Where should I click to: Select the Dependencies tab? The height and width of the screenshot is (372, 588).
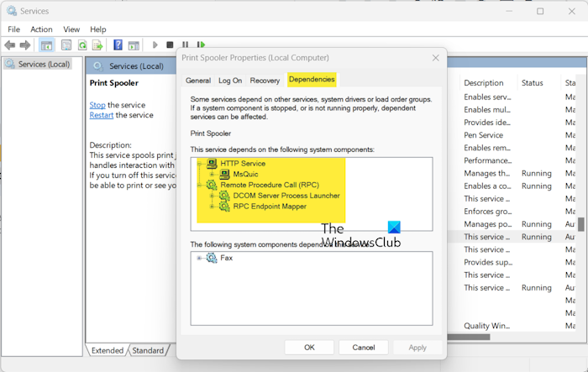[312, 80]
